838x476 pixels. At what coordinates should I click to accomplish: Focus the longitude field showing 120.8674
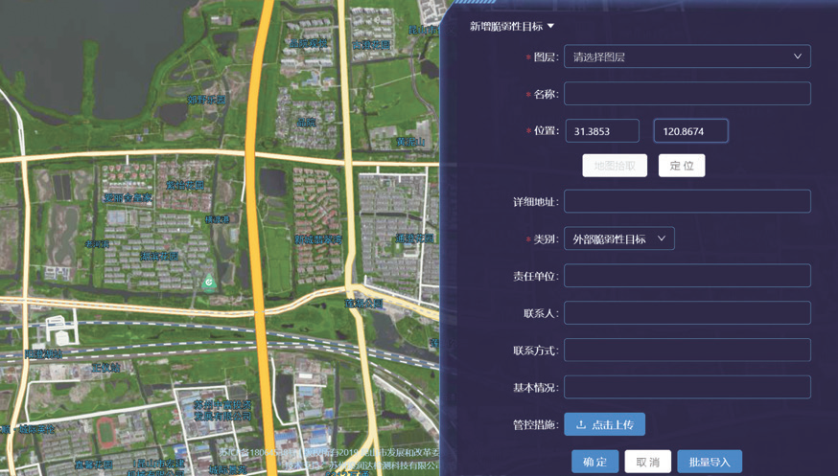(690, 132)
